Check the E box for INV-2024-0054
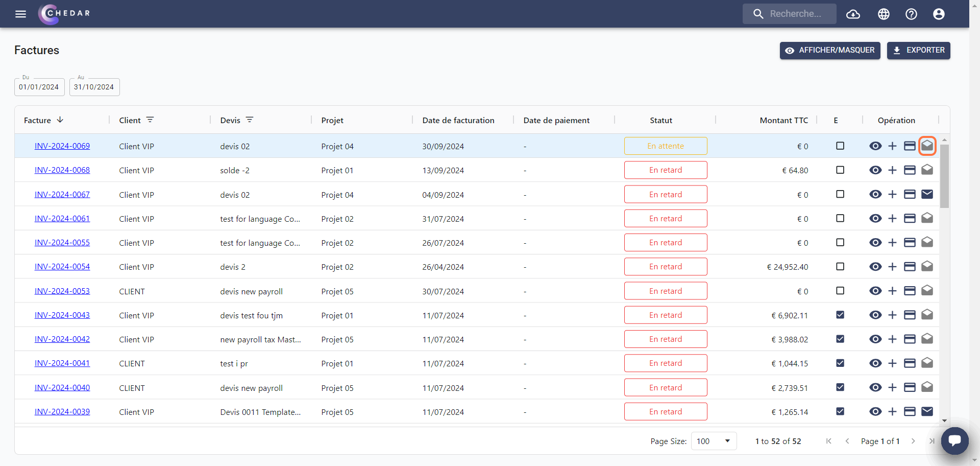This screenshot has height=466, width=980. point(840,266)
